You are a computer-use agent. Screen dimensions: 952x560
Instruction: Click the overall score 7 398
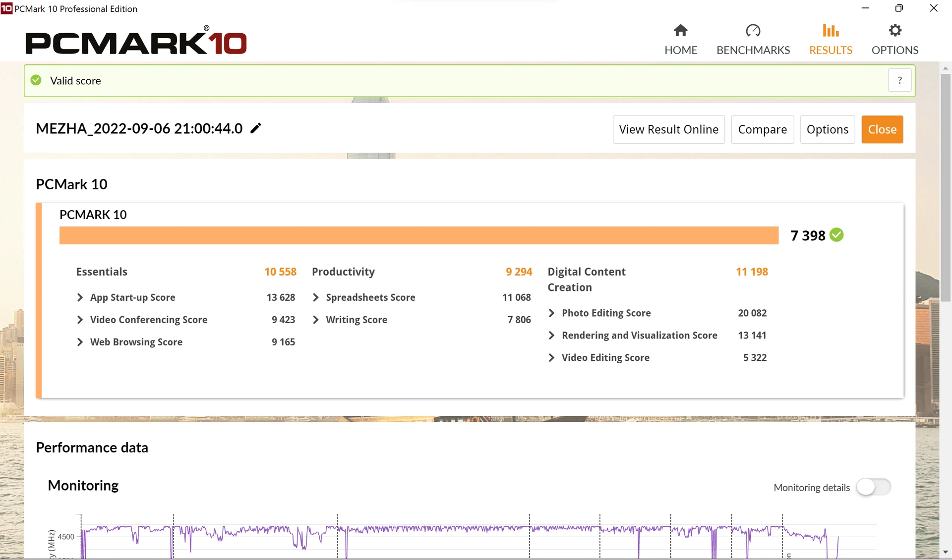point(808,235)
